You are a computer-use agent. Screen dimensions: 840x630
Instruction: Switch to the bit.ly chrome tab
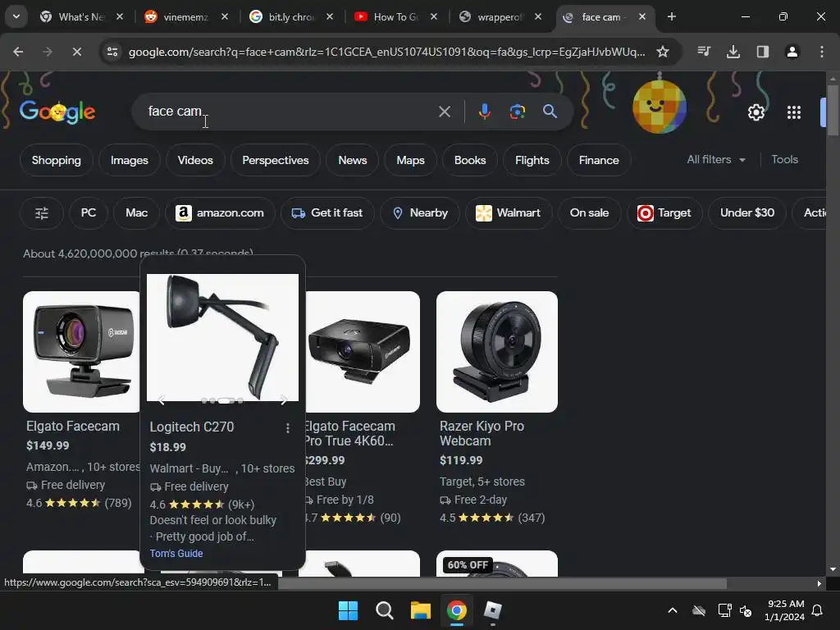[291, 16]
